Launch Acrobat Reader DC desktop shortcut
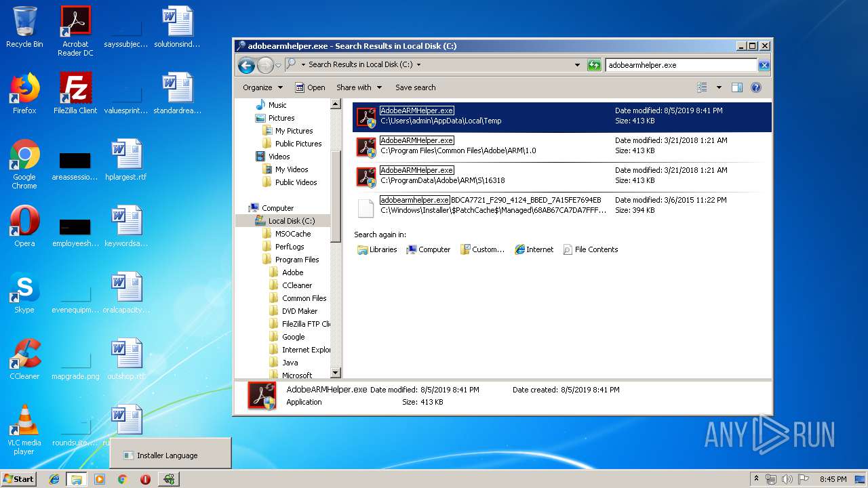868x488 pixels. point(75,31)
